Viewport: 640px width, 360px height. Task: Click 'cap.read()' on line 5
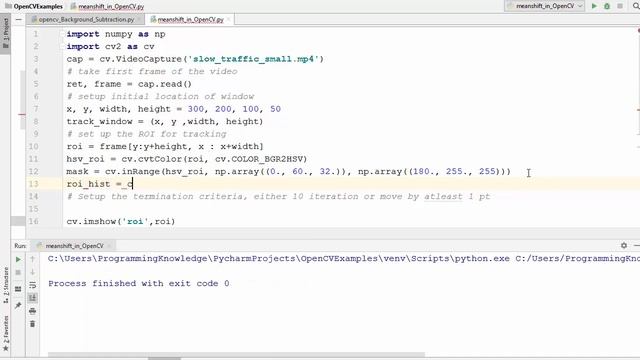(165, 84)
